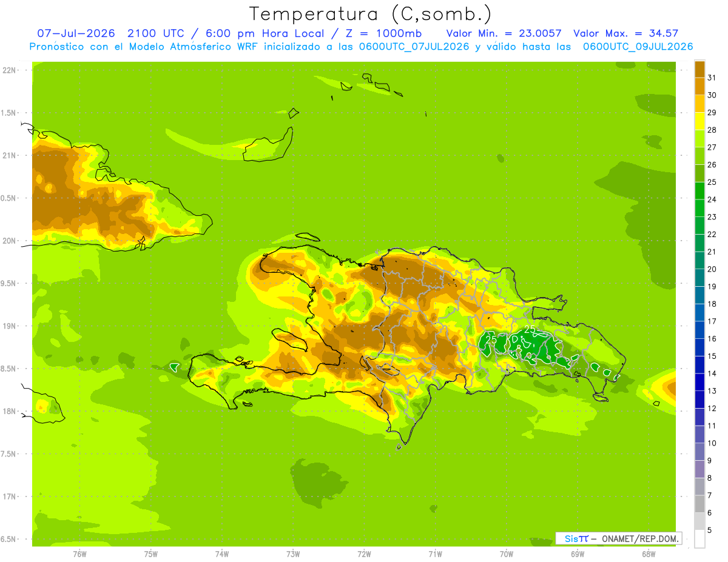Click the "69W" longitude axis label
This screenshot has width=728, height=562.
pyautogui.click(x=578, y=554)
